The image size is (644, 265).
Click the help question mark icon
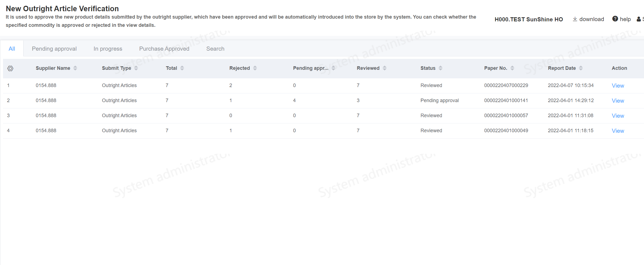click(x=615, y=19)
